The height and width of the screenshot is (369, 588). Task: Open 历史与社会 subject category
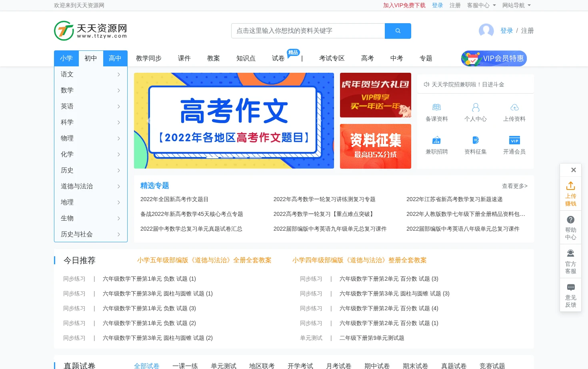click(77, 234)
